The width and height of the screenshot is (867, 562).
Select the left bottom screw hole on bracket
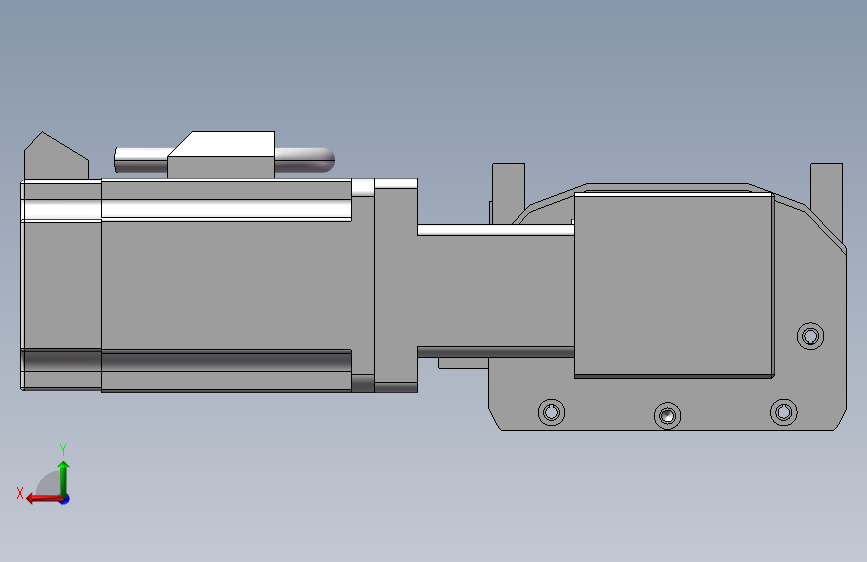tap(551, 412)
